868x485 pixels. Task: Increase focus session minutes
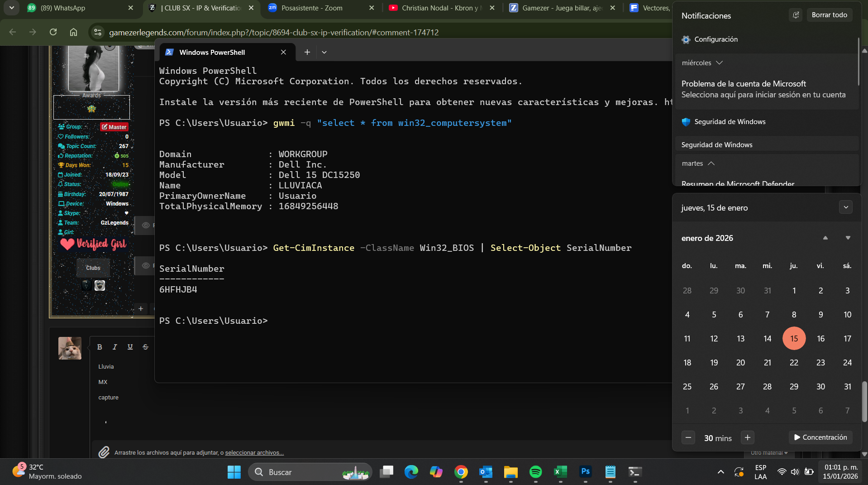(x=747, y=437)
